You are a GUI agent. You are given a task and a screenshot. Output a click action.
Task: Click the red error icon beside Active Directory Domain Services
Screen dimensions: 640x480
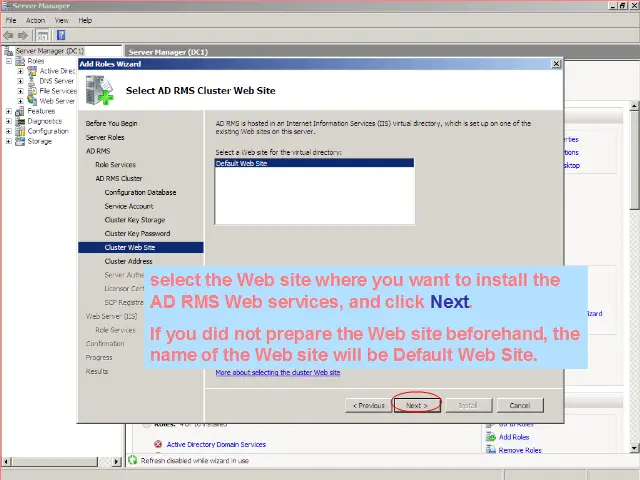[158, 444]
